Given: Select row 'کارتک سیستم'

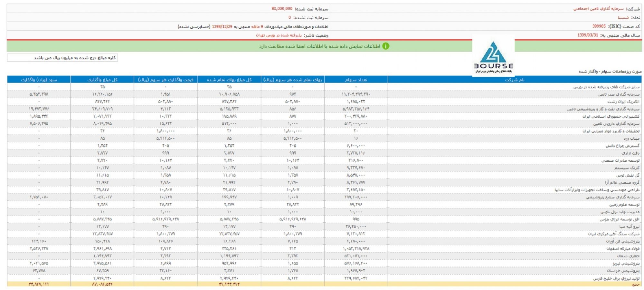Looking at the screenshot, I should [x=324, y=168].
